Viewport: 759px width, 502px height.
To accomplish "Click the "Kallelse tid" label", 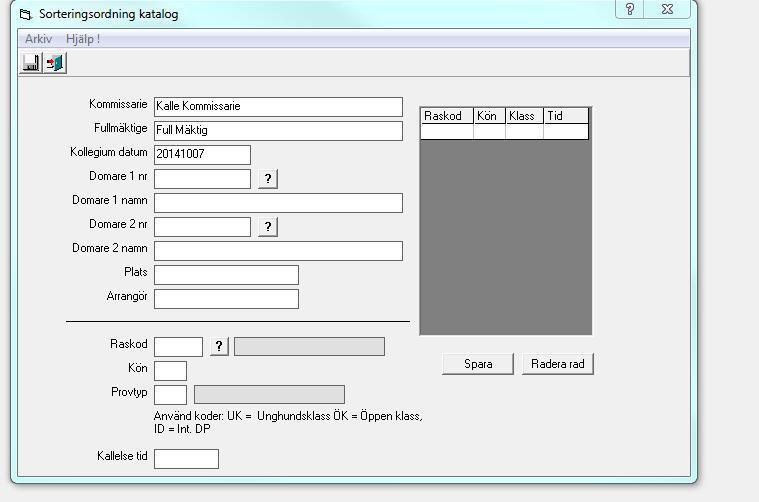I will tap(122, 456).
